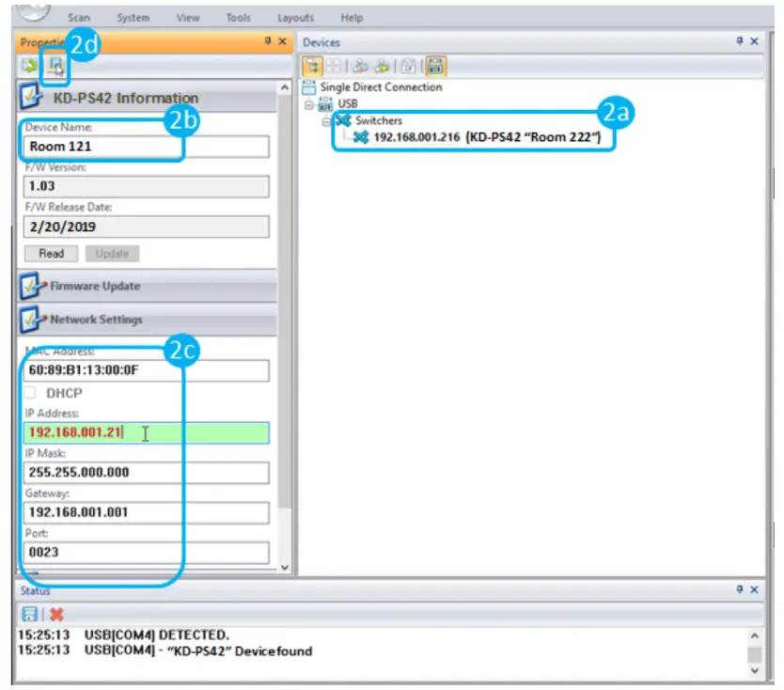This screenshot has height=690, width=784.
Task: Click the switcher icon beside 192.168.001.216
Action: click(x=360, y=137)
